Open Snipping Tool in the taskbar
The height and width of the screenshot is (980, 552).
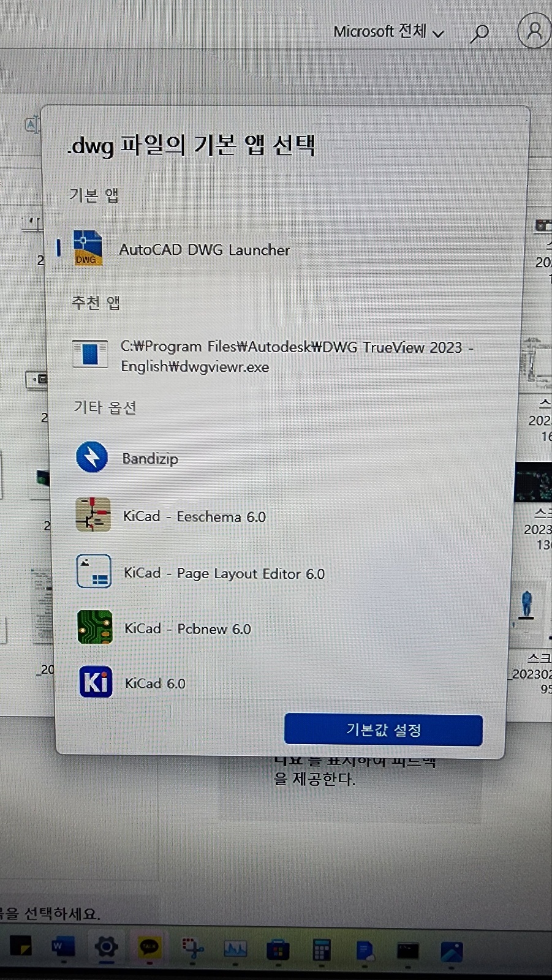click(x=192, y=949)
